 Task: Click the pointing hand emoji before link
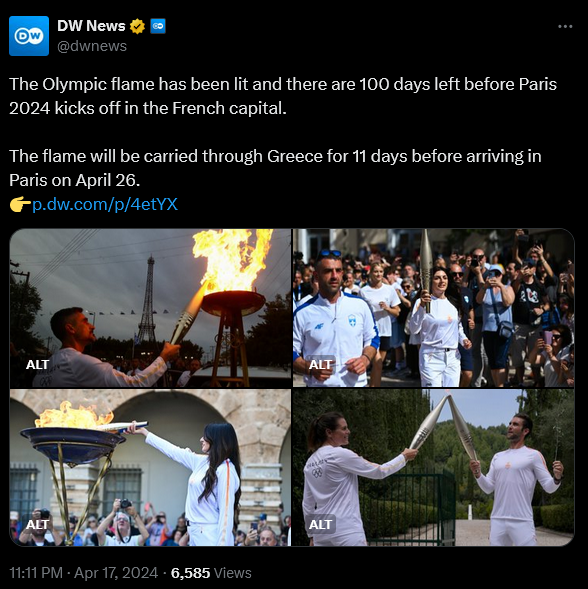tap(20, 204)
